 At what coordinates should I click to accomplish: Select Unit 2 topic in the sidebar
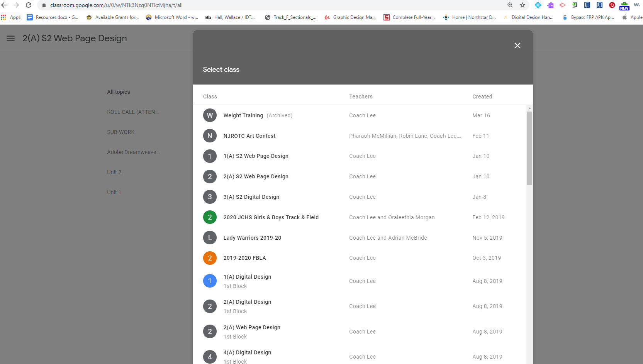114,172
